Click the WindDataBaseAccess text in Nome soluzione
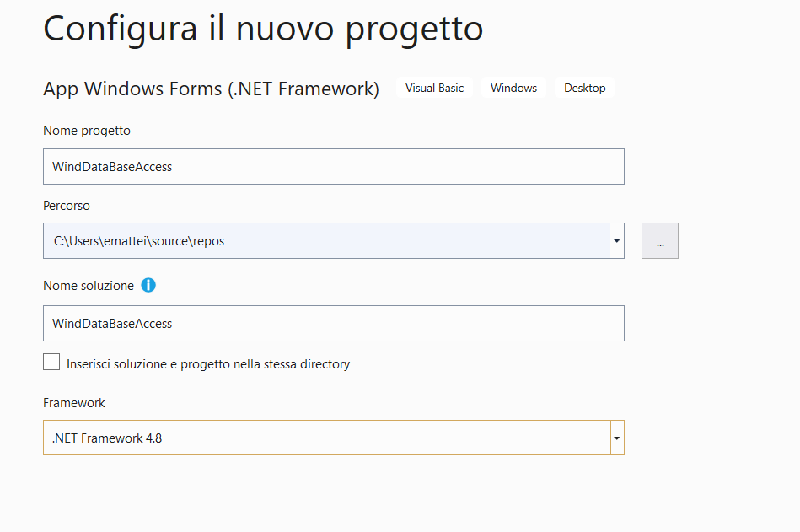The width and height of the screenshot is (800, 532). (x=112, y=324)
